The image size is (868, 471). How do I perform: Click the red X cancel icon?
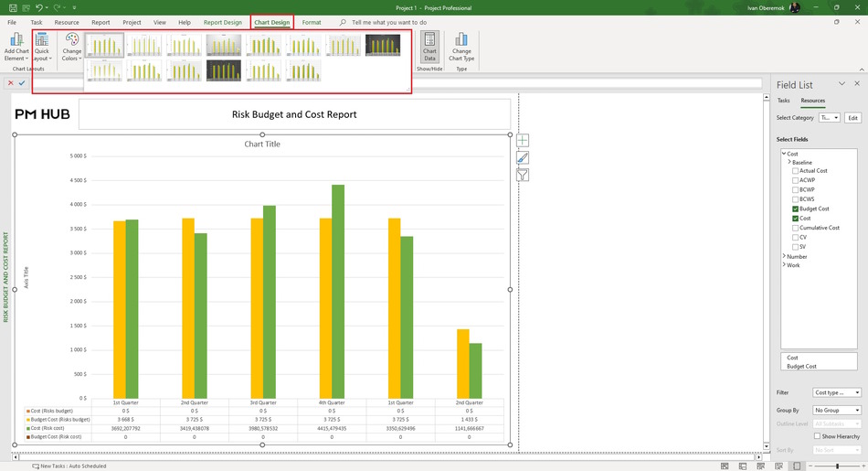[x=11, y=82]
